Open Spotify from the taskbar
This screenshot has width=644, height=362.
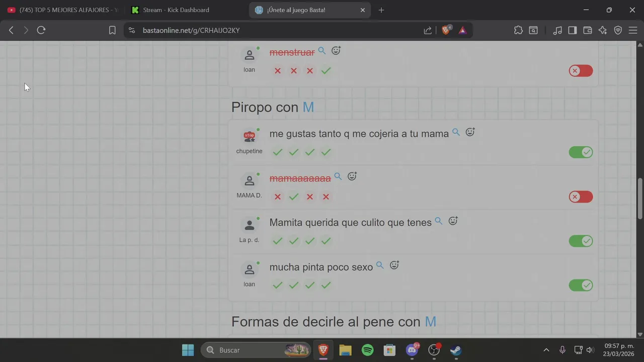point(368,350)
